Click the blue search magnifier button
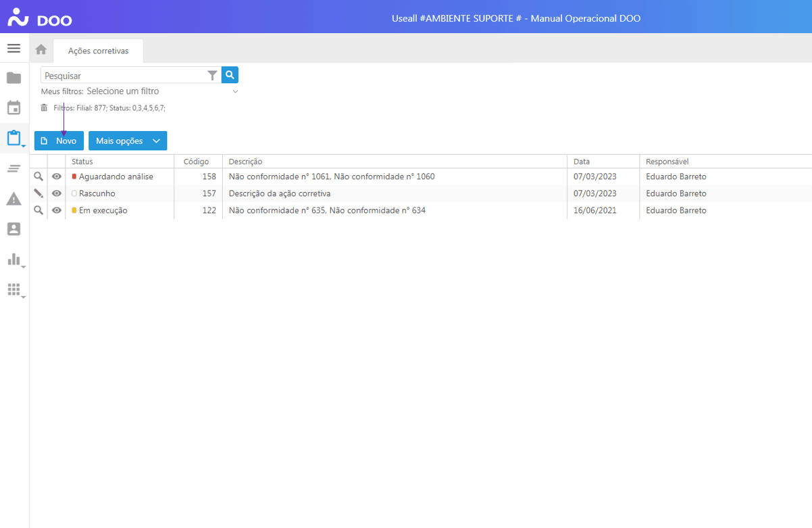 point(230,75)
